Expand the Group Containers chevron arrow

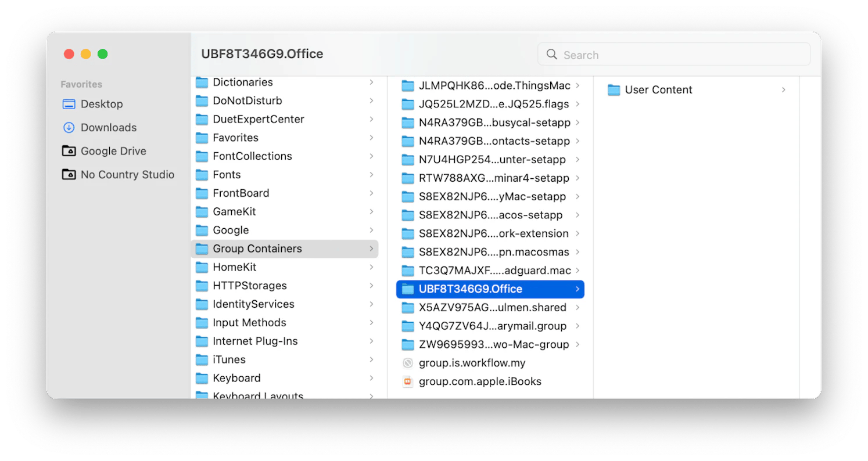pos(371,248)
